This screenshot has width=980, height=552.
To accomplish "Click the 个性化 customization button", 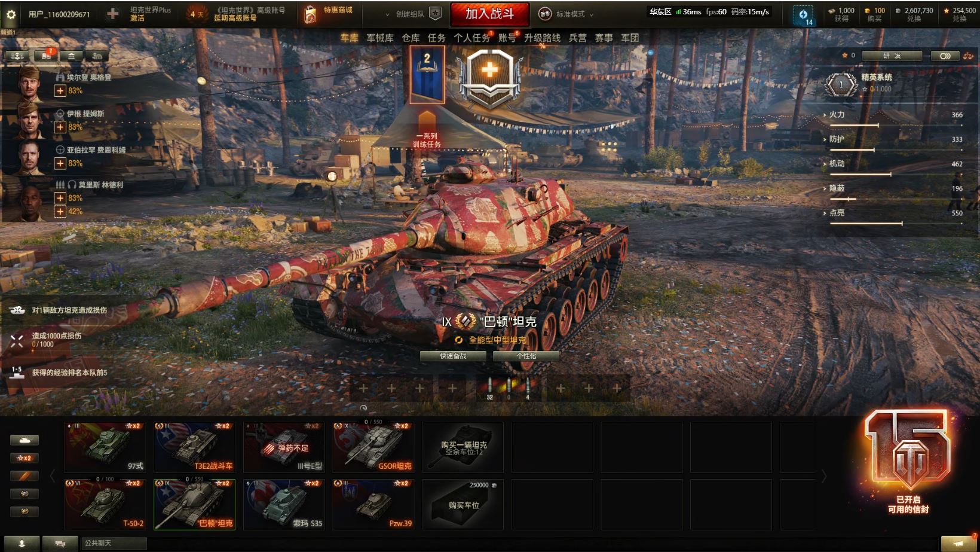I will 526,356.
